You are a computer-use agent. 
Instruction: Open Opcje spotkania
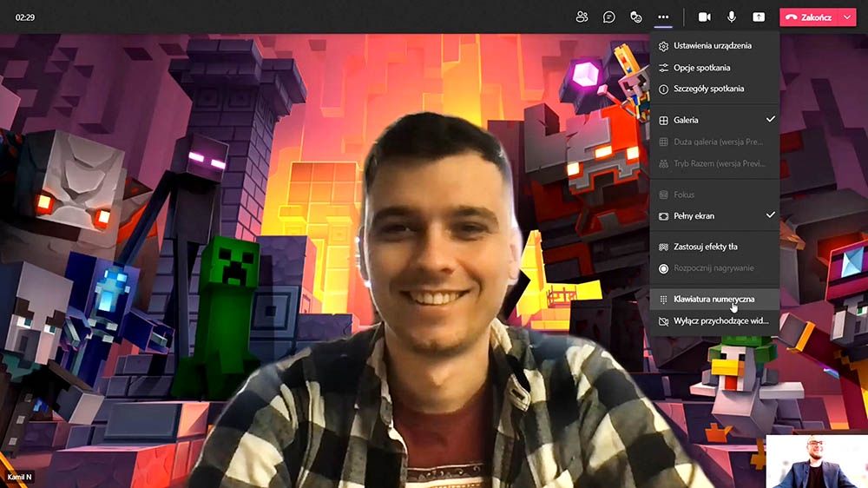point(714,68)
